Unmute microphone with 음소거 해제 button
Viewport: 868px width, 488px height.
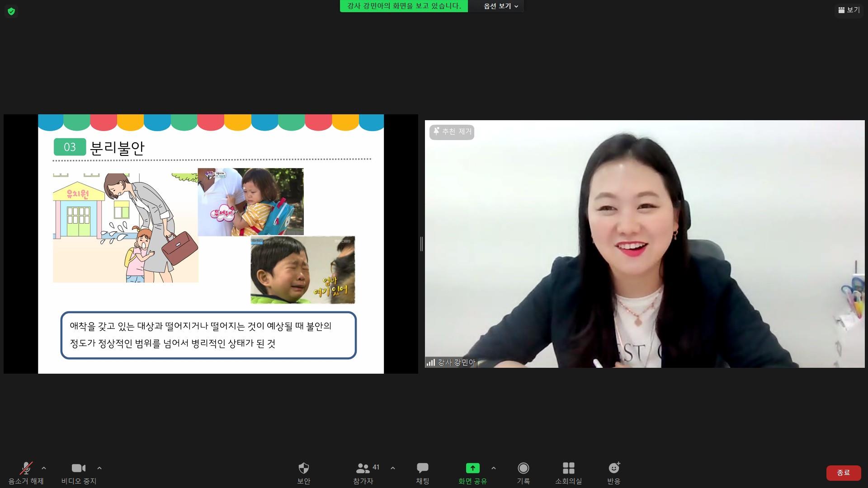pyautogui.click(x=26, y=468)
